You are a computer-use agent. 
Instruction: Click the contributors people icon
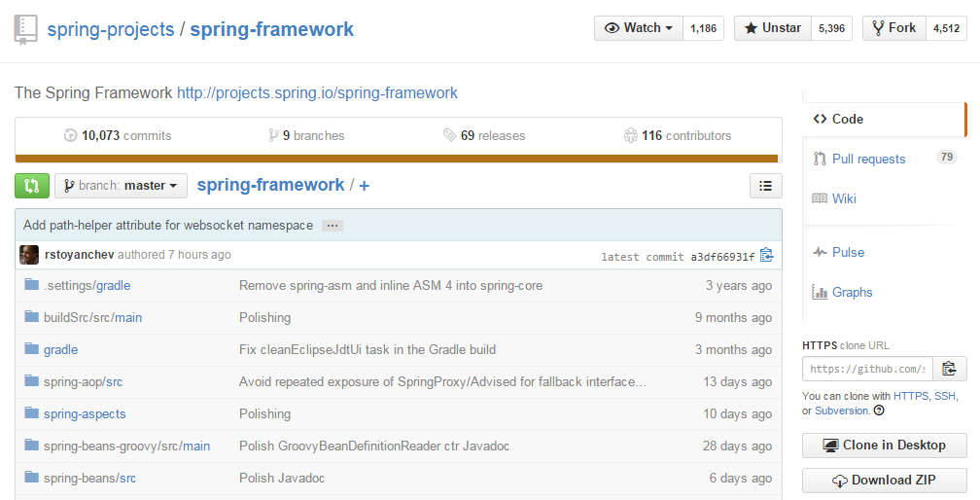[631, 135]
